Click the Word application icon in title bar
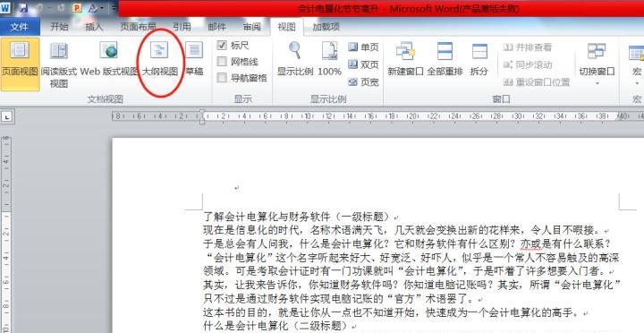 point(5,8)
